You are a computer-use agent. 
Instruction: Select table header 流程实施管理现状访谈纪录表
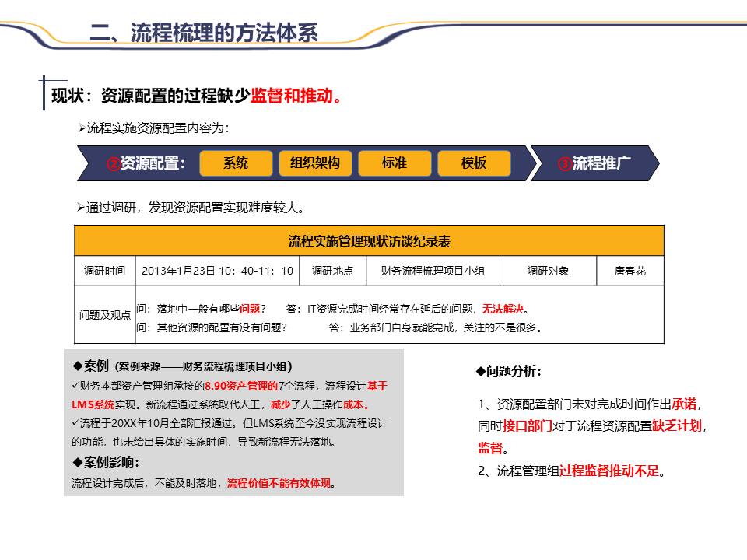click(369, 241)
